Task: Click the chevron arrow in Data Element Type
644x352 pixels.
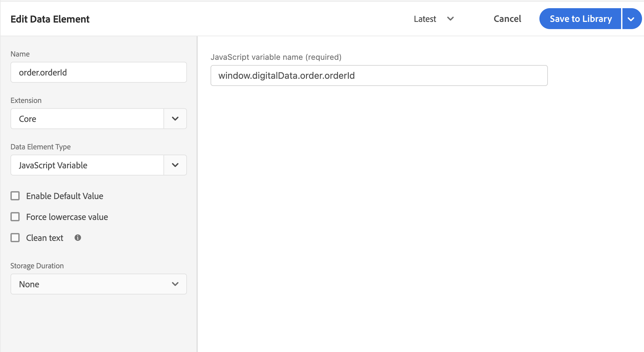Action: click(175, 165)
